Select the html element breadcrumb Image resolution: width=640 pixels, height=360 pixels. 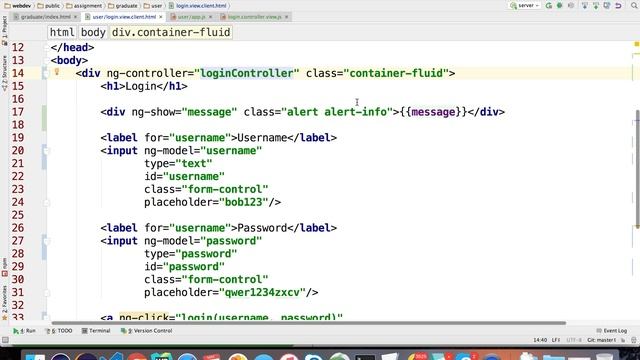62,32
